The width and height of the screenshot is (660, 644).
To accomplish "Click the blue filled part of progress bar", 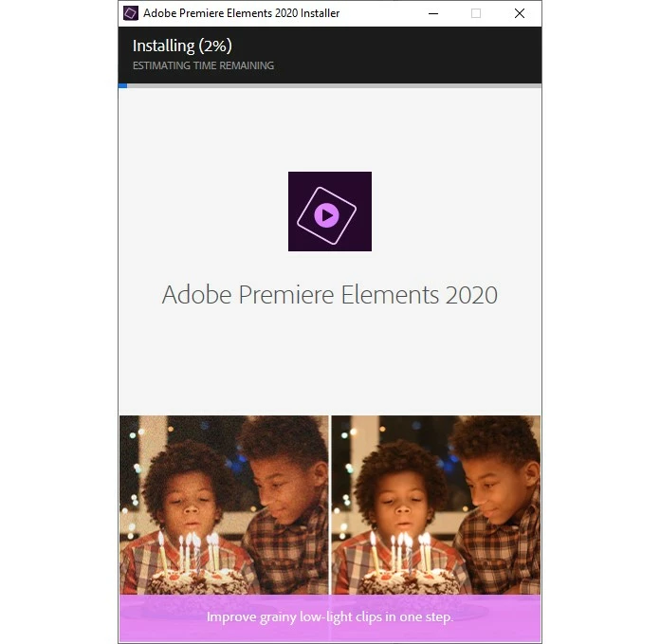I will [123, 86].
